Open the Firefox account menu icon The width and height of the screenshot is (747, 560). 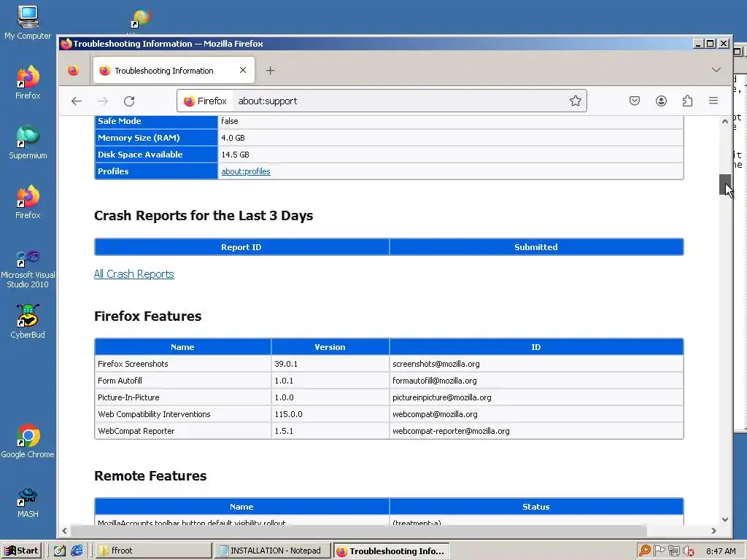click(661, 101)
